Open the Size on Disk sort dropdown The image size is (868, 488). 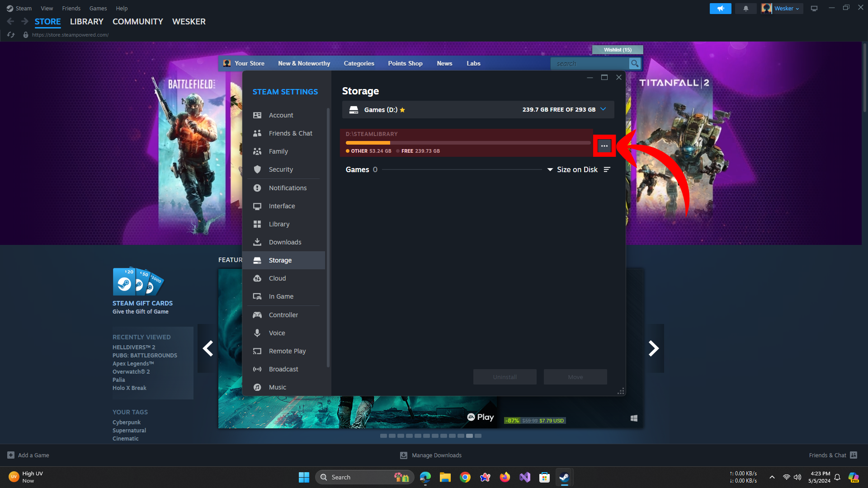pos(572,169)
